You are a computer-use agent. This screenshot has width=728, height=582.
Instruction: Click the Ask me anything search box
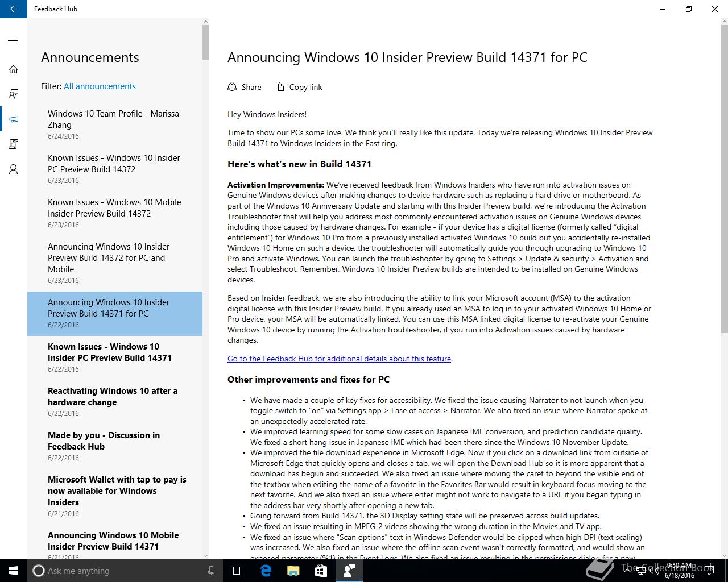tap(124, 571)
